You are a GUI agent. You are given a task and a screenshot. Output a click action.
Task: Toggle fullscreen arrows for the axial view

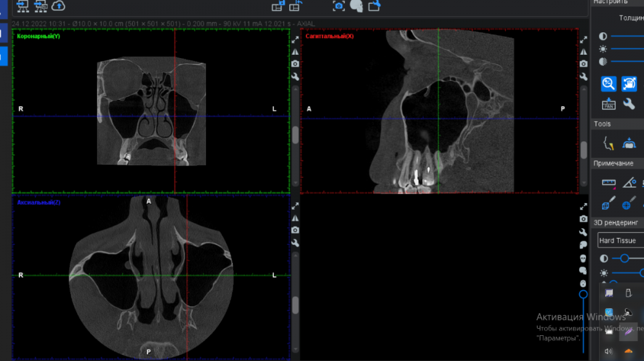point(295,206)
